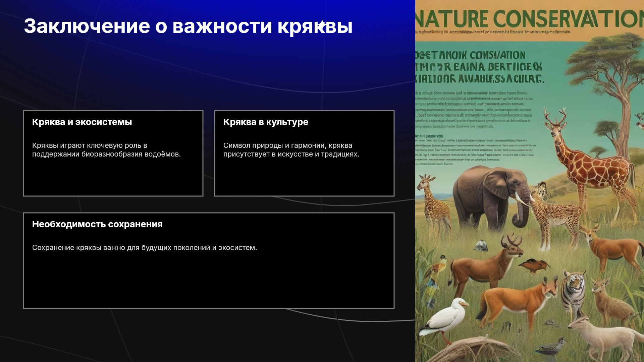Screen dimensions: 644x362
Task: Click the star sparkle icon in the title
Action: tap(322, 25)
